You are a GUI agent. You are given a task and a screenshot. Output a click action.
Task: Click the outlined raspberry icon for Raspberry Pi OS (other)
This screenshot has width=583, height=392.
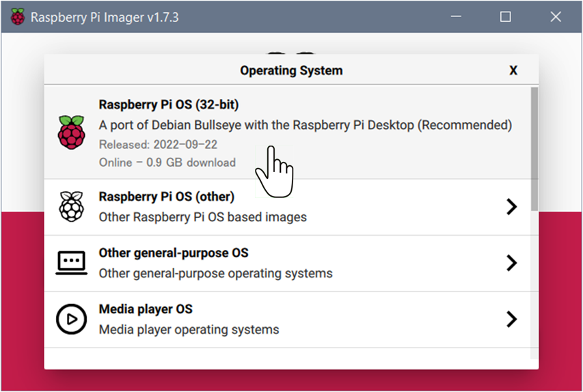71,207
